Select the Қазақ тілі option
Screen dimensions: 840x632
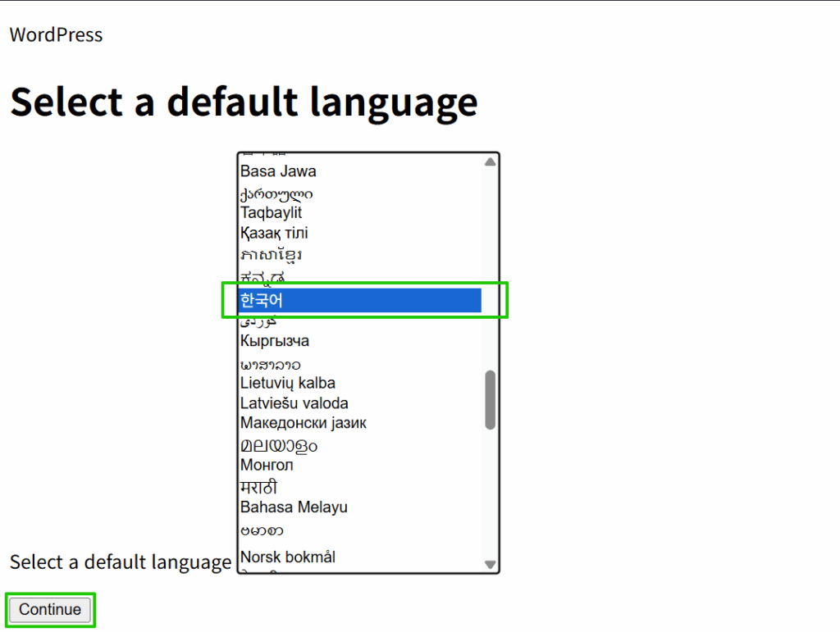tap(274, 233)
